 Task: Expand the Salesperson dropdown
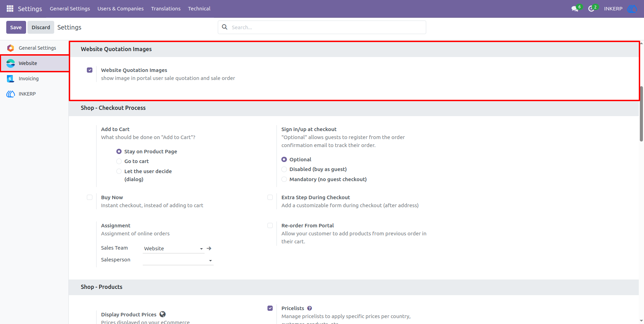178,260
